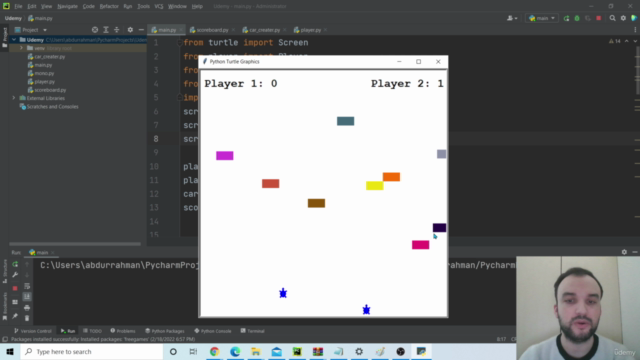
Task: Close the main Run tab
Action: tap(53, 252)
